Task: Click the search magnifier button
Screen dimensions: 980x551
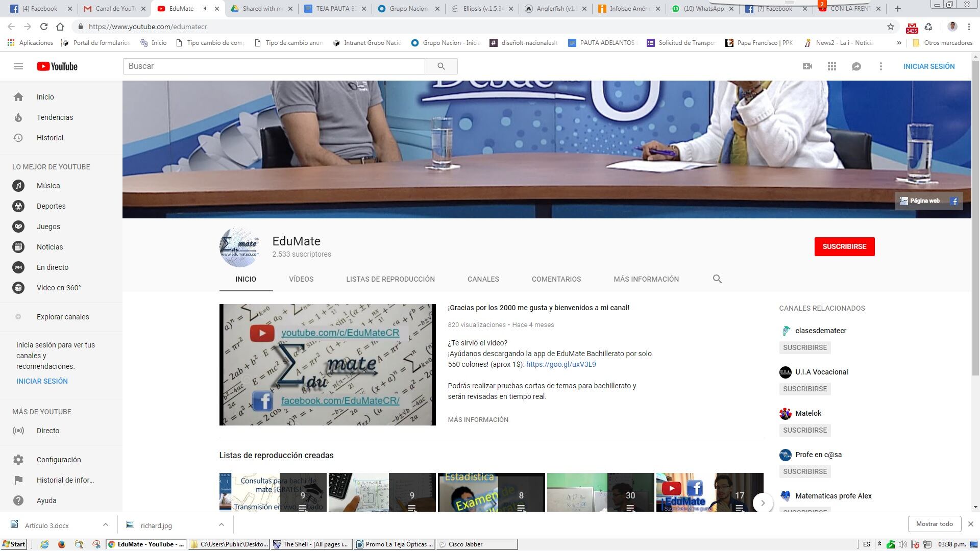Action: click(441, 66)
